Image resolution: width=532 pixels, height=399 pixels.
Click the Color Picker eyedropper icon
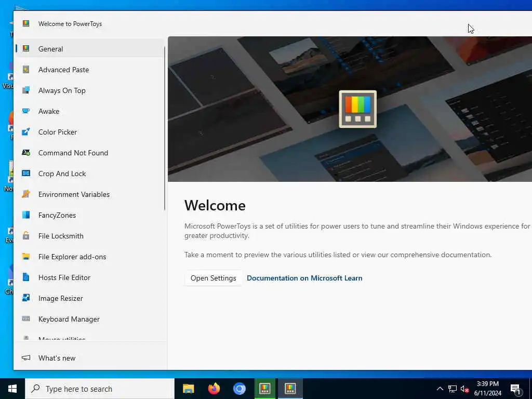tap(26, 131)
